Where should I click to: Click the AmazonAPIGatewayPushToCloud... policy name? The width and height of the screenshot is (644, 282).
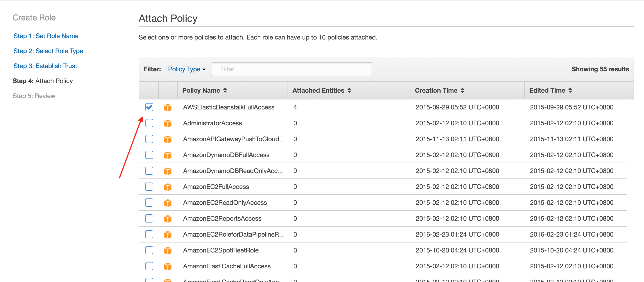point(234,139)
